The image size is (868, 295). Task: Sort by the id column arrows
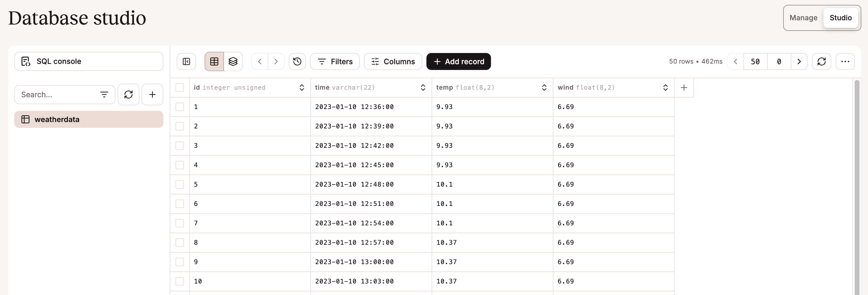(302, 88)
